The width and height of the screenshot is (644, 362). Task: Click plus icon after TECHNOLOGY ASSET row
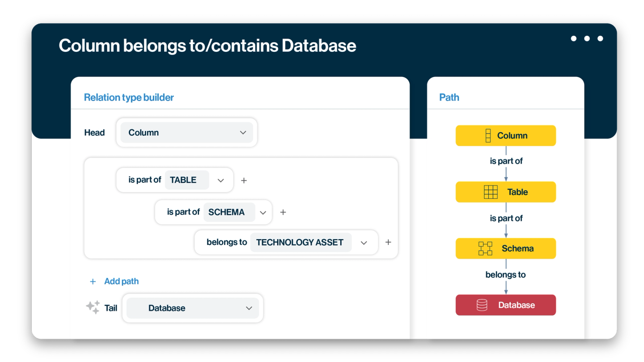point(388,242)
